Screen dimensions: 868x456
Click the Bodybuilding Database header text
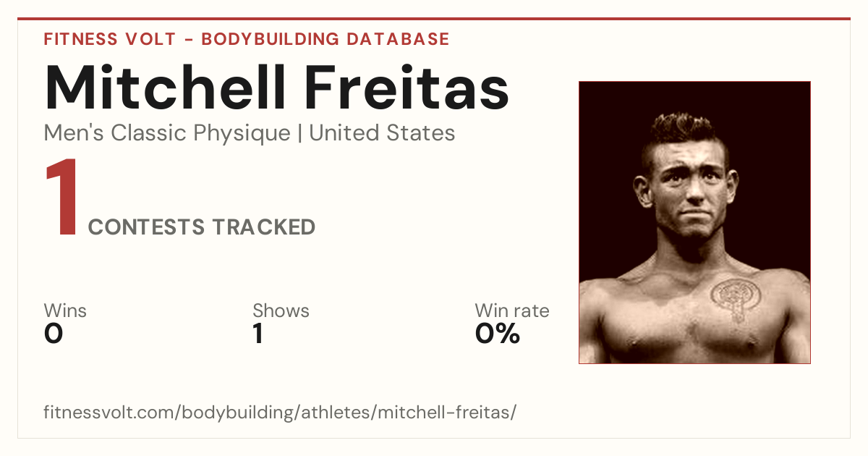tap(325, 39)
